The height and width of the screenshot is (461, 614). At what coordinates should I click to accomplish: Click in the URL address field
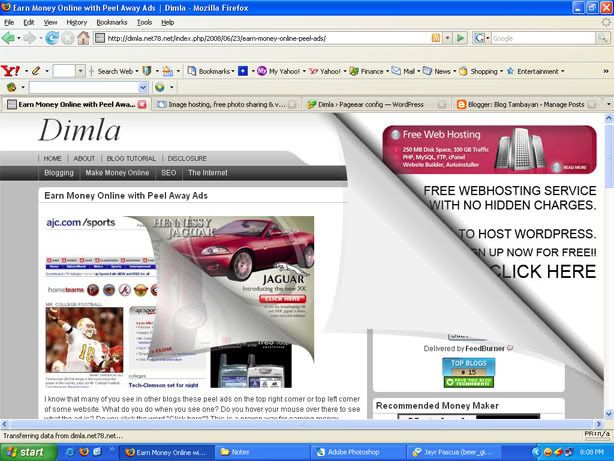click(x=266, y=38)
